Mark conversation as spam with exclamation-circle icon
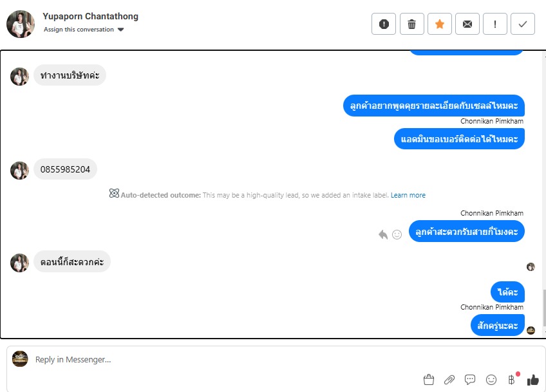The width and height of the screenshot is (546, 392). coord(383,24)
